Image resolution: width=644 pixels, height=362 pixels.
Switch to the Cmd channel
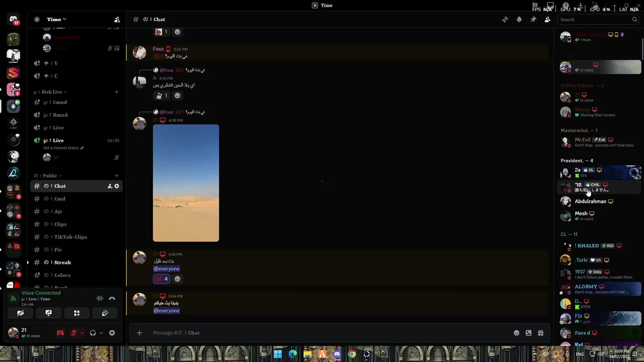76,199
